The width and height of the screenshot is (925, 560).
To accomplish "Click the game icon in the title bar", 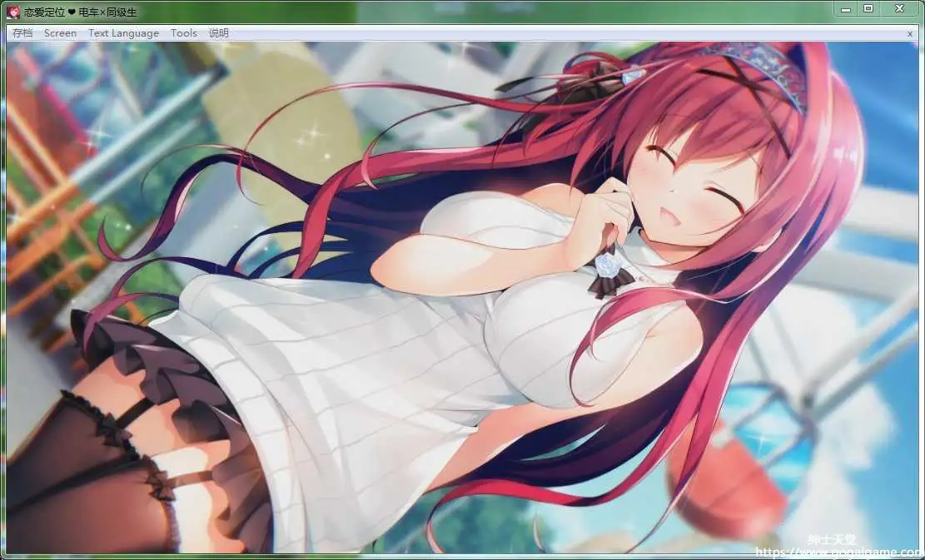I will click(x=13, y=12).
